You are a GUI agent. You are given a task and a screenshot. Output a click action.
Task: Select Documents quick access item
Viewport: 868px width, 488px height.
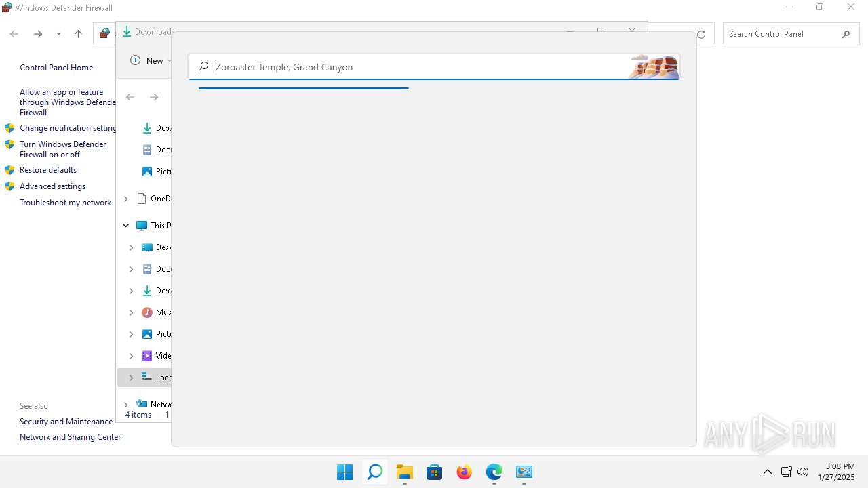156,150
